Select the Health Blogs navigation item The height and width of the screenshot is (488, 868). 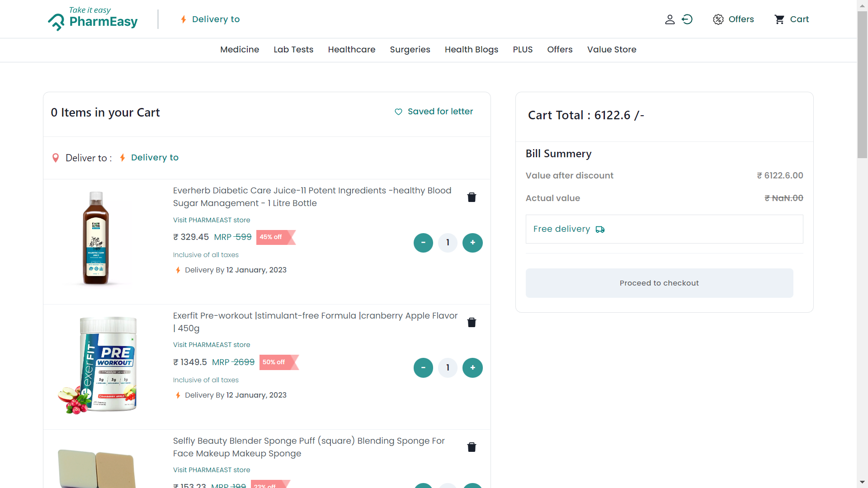tap(471, 50)
